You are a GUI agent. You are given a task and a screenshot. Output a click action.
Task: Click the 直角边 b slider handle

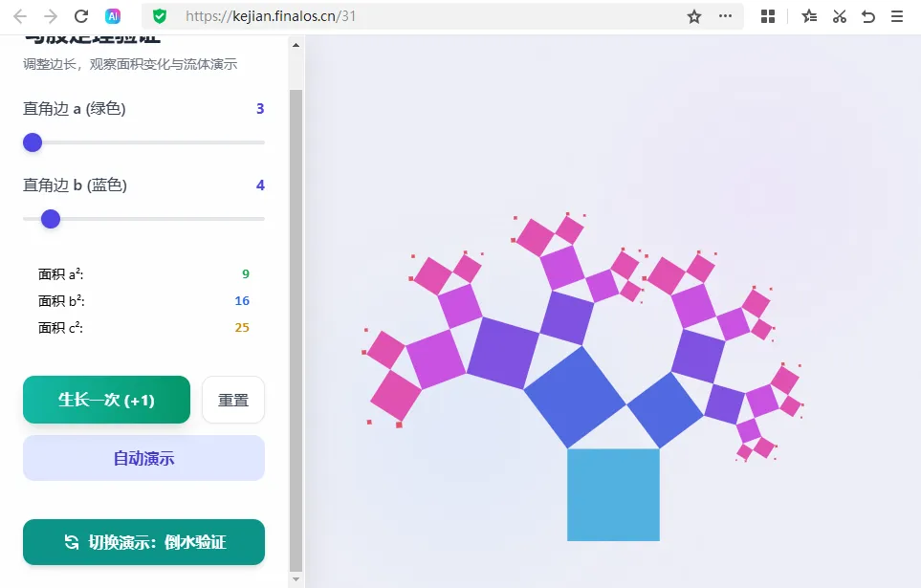point(51,219)
